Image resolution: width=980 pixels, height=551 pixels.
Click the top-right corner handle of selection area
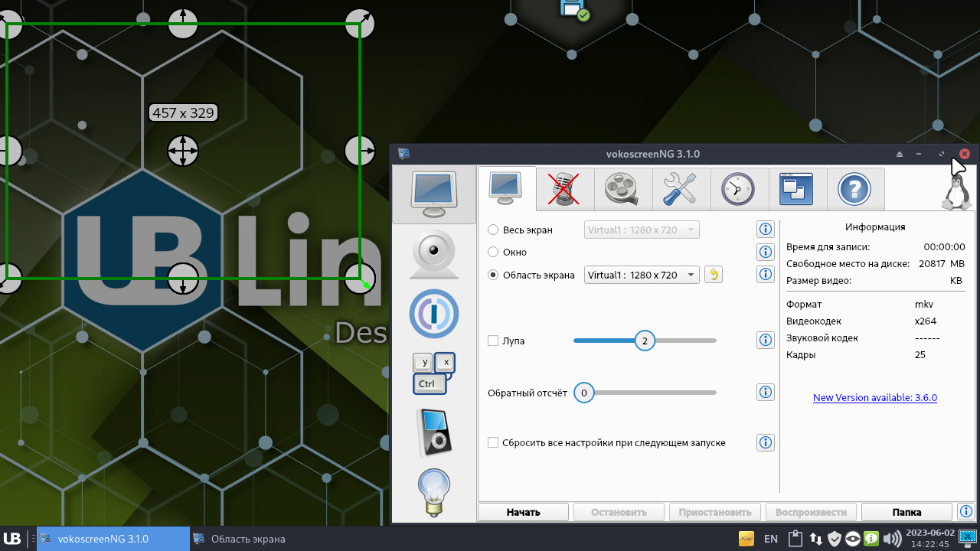click(x=361, y=22)
